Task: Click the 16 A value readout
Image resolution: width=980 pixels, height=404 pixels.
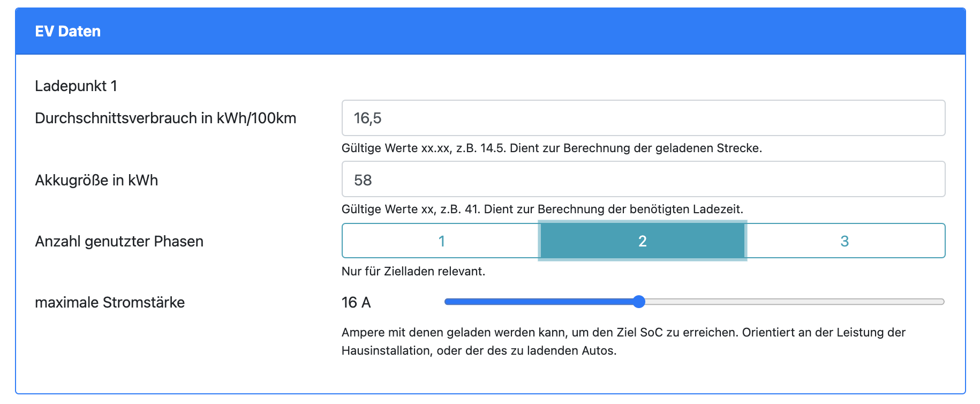Action: coord(356,302)
